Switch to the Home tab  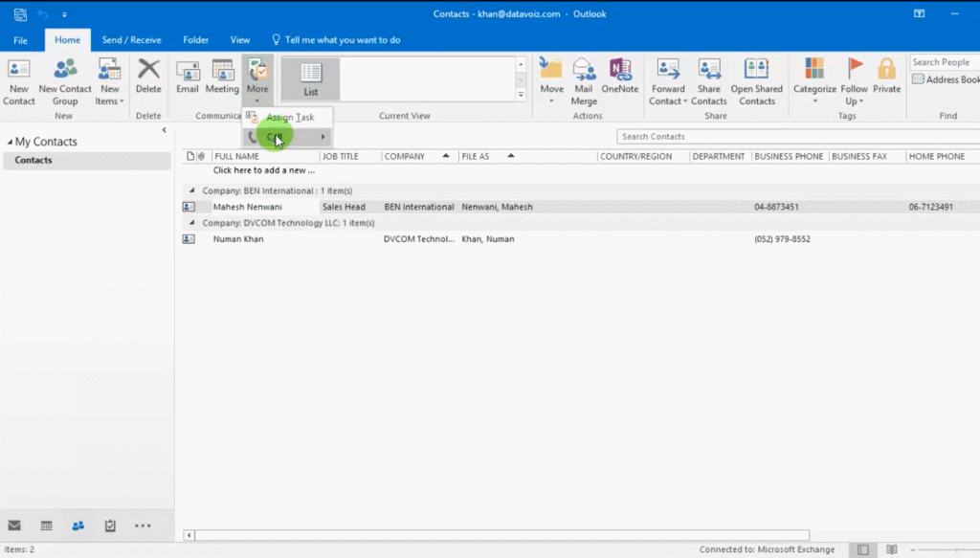click(68, 40)
